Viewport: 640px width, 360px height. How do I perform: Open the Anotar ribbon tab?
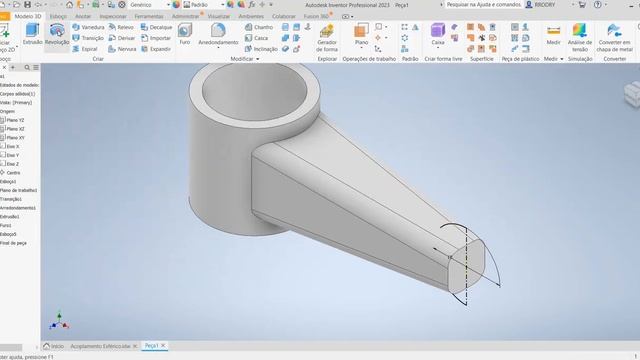click(x=83, y=16)
